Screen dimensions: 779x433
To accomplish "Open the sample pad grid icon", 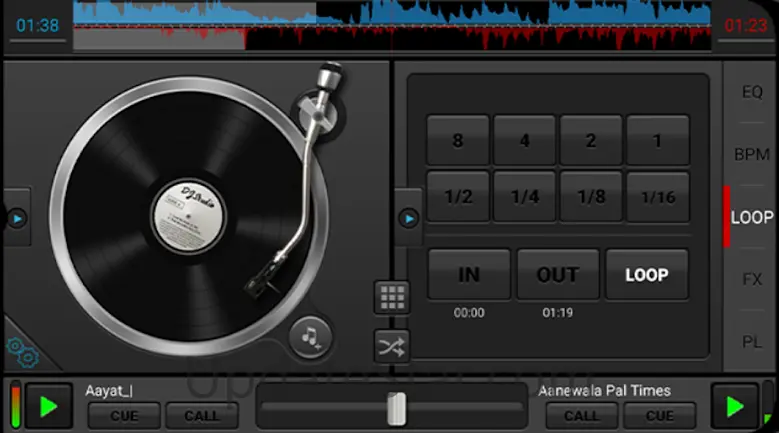I will [392, 297].
